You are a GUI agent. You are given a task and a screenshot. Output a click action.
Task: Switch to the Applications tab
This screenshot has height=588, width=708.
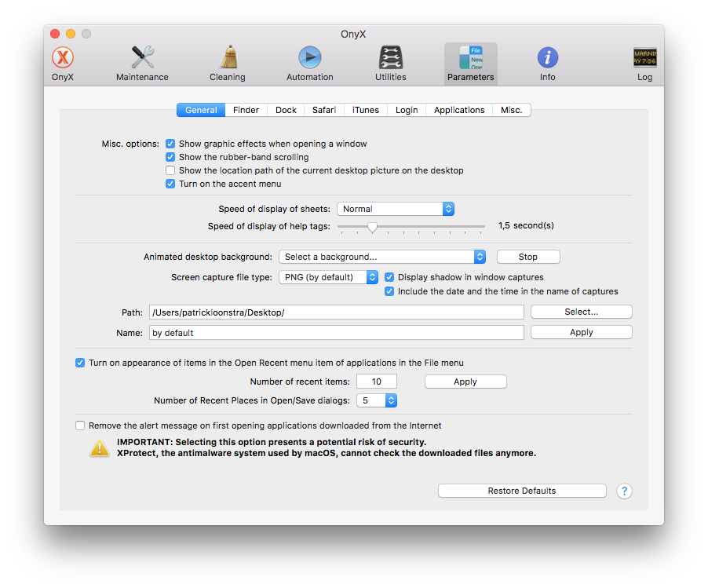pyautogui.click(x=459, y=110)
